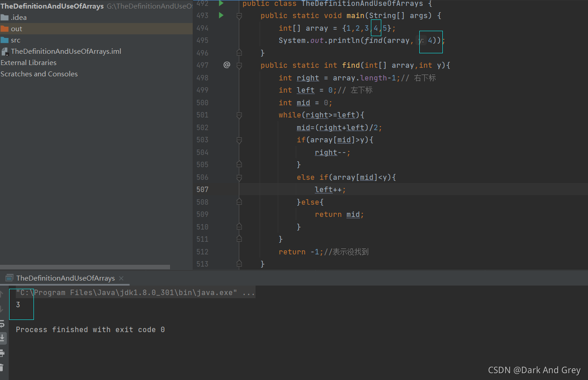This screenshot has height=380, width=588.
Task: Click the java.exe command line in console
Action: (x=135, y=293)
